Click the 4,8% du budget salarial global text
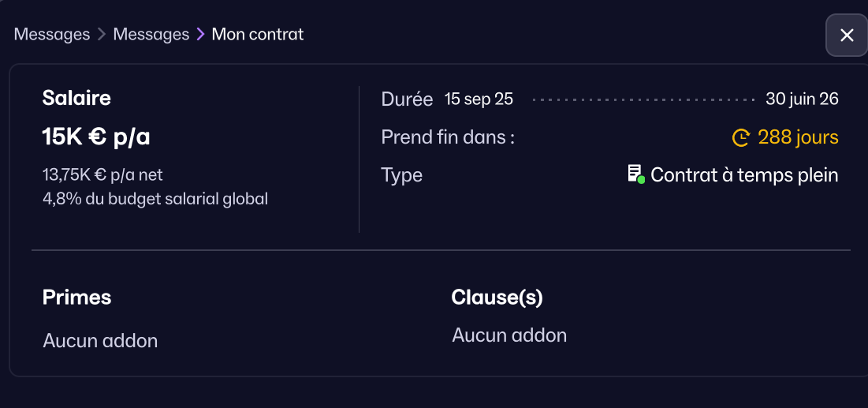Screen dimensions: 868x408 pos(155,199)
